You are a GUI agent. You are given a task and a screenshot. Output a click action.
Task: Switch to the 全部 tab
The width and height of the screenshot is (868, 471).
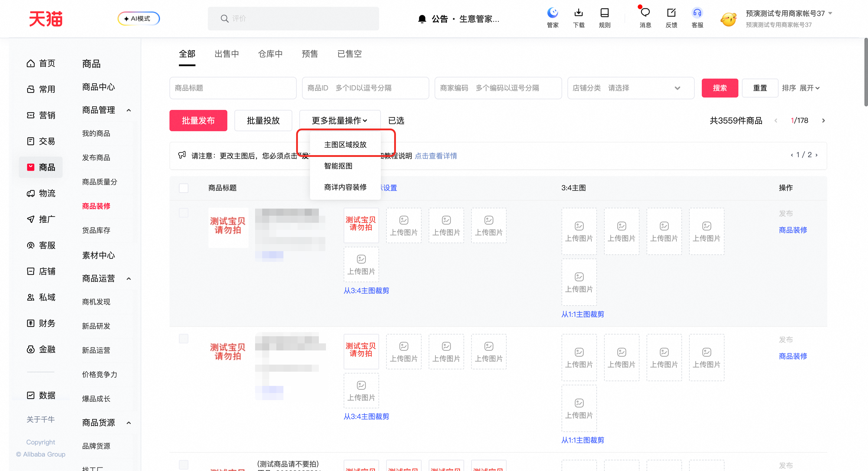pyautogui.click(x=187, y=54)
